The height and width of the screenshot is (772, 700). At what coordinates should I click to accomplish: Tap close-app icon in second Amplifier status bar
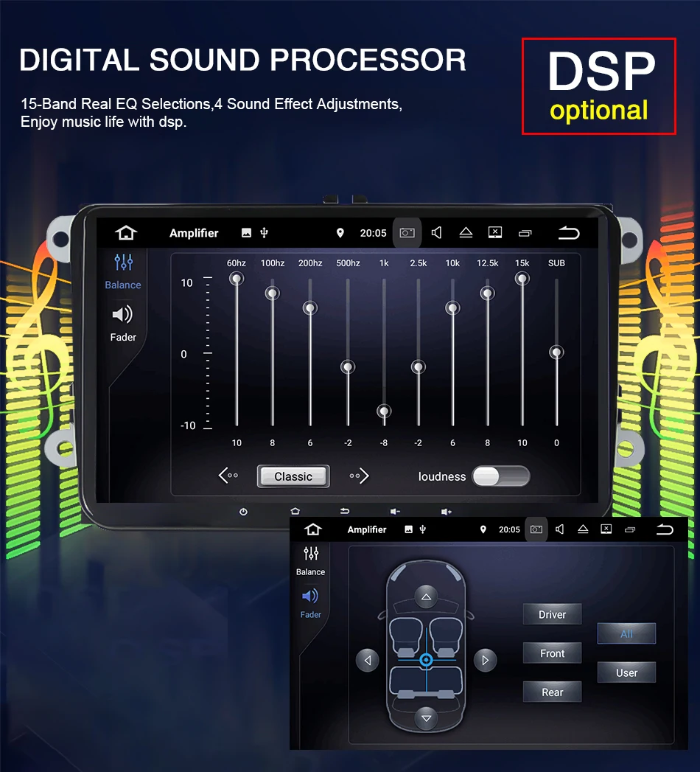tap(606, 529)
